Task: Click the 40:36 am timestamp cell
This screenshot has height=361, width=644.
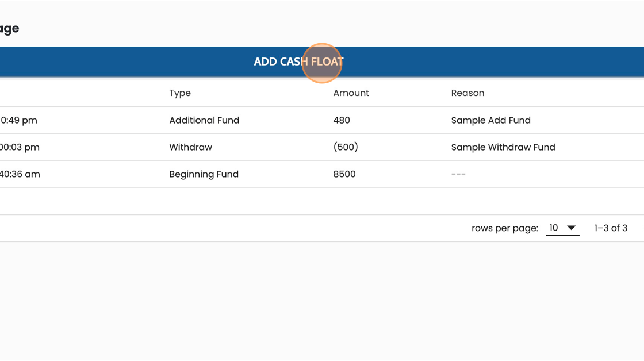Action: [x=20, y=174]
